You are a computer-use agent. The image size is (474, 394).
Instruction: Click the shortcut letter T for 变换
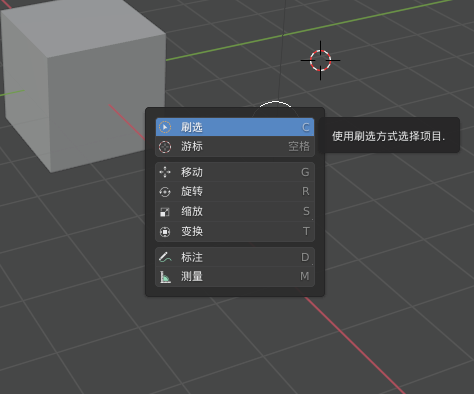click(x=306, y=231)
